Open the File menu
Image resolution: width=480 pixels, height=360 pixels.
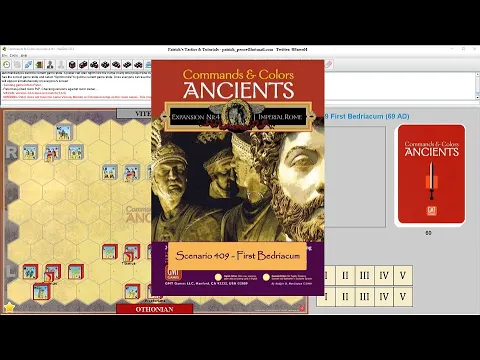pos(4,56)
